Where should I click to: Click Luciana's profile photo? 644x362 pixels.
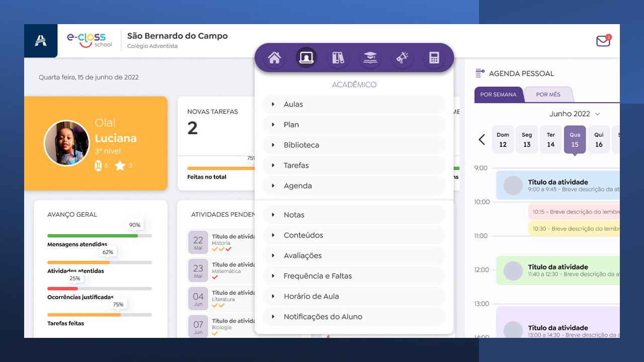point(66,143)
